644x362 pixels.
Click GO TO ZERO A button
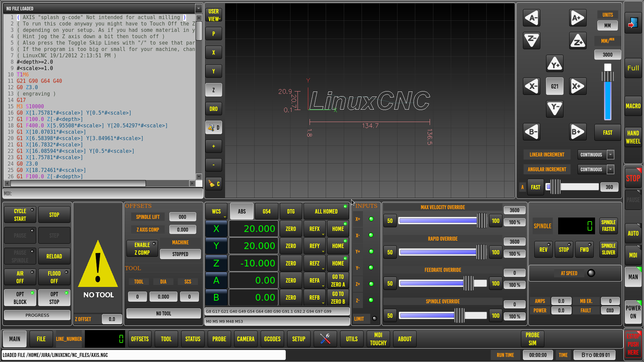click(338, 281)
